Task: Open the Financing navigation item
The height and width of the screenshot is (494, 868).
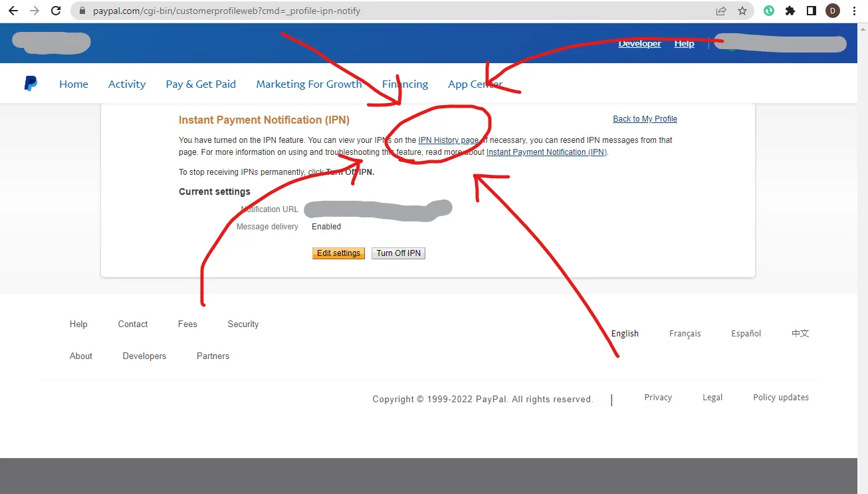Action: coord(405,84)
